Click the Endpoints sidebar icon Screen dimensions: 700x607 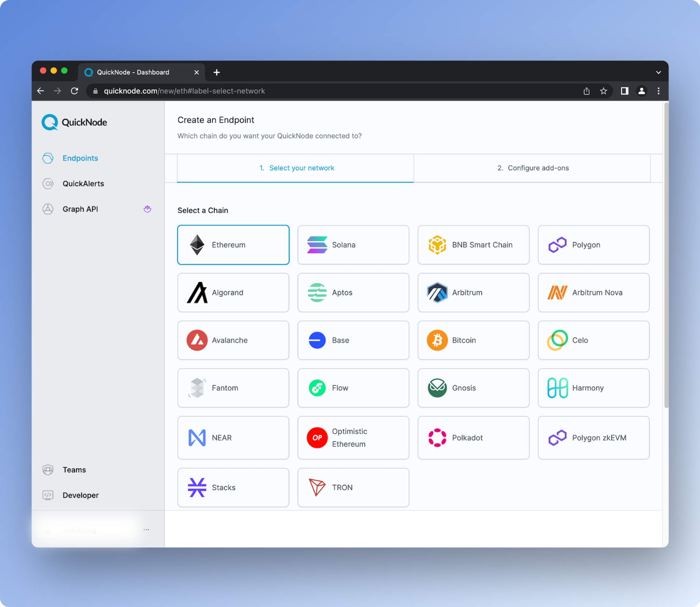[48, 158]
